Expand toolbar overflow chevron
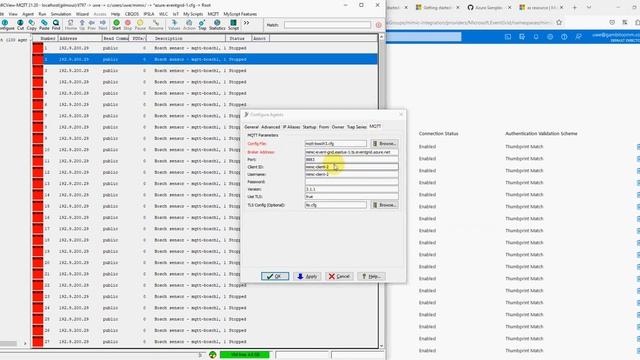The image size is (640, 360). click(x=246, y=23)
